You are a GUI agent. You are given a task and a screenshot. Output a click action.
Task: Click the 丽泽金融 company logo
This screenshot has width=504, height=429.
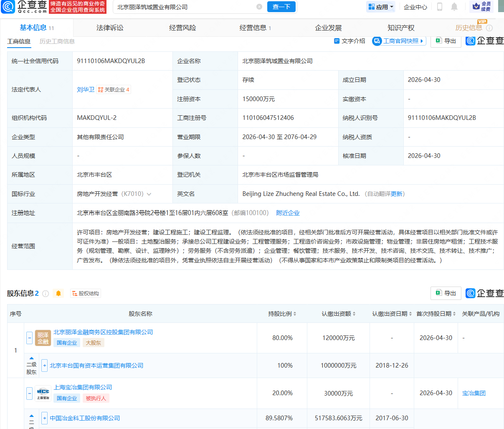(43, 338)
